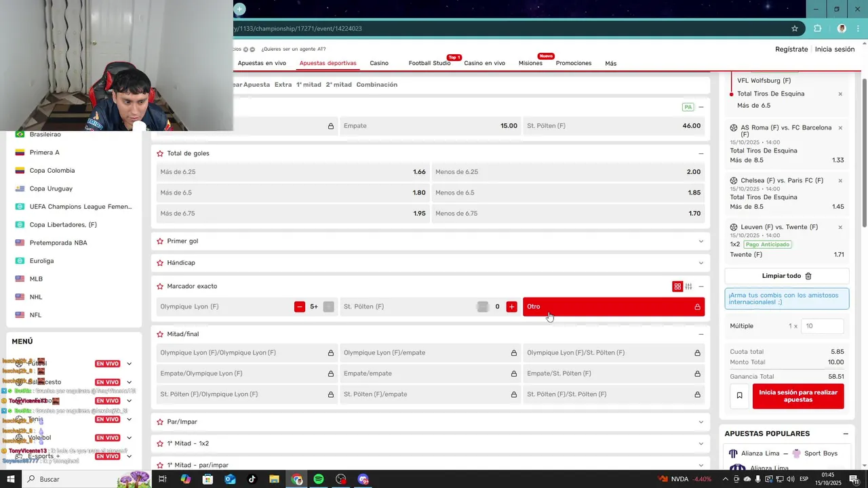Open the Casino tab
The width and height of the screenshot is (868, 488).
pyautogui.click(x=379, y=63)
